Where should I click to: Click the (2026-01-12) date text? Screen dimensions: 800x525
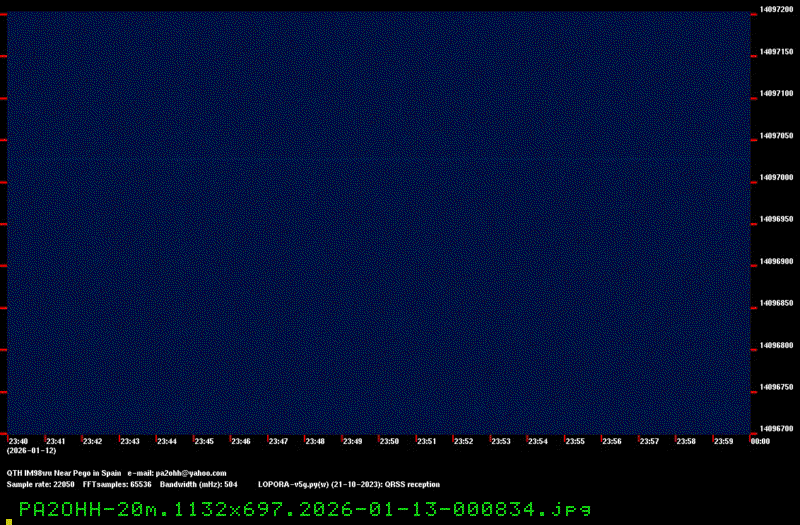click(32, 451)
